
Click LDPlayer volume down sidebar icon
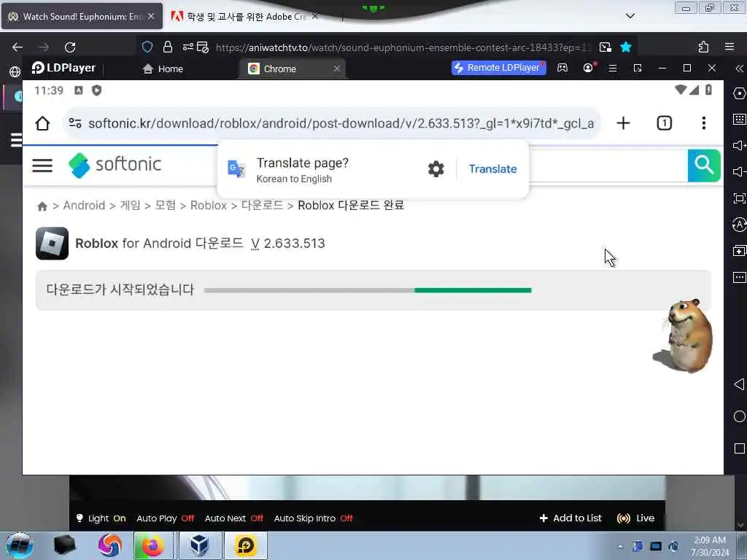click(x=739, y=171)
